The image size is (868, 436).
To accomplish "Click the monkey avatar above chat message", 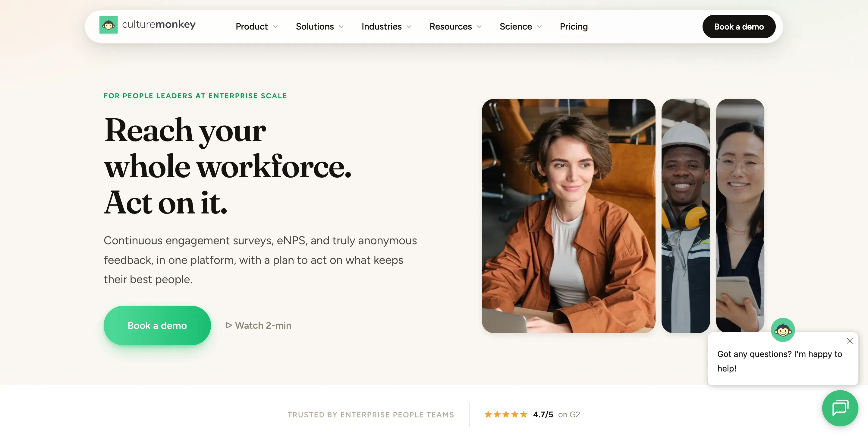I will click(x=783, y=330).
